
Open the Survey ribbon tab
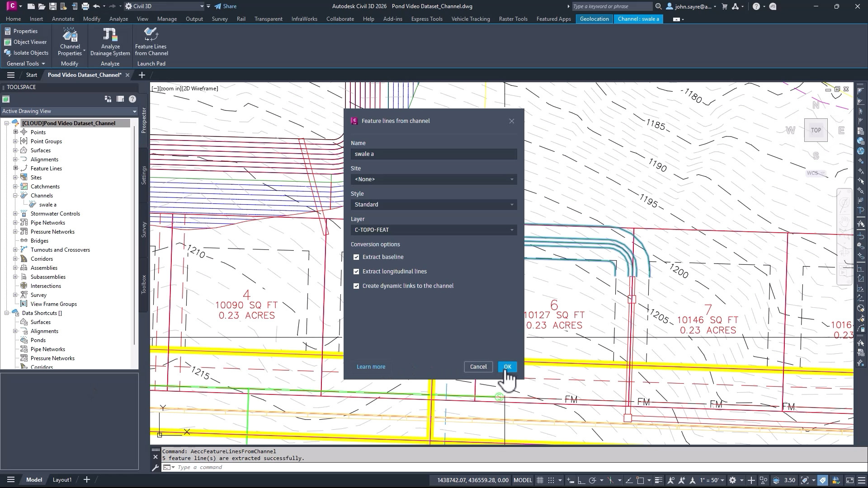220,19
